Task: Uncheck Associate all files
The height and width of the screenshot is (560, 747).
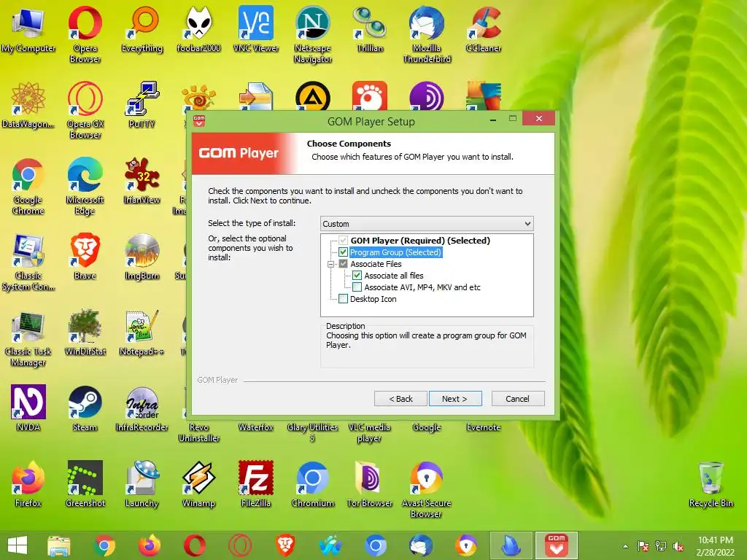Action: coord(357,276)
